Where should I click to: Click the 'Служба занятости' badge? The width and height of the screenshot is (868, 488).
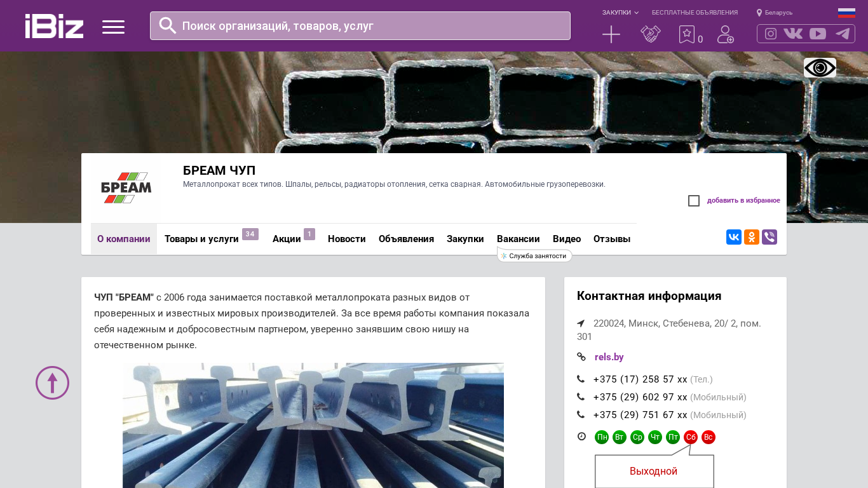point(535,255)
